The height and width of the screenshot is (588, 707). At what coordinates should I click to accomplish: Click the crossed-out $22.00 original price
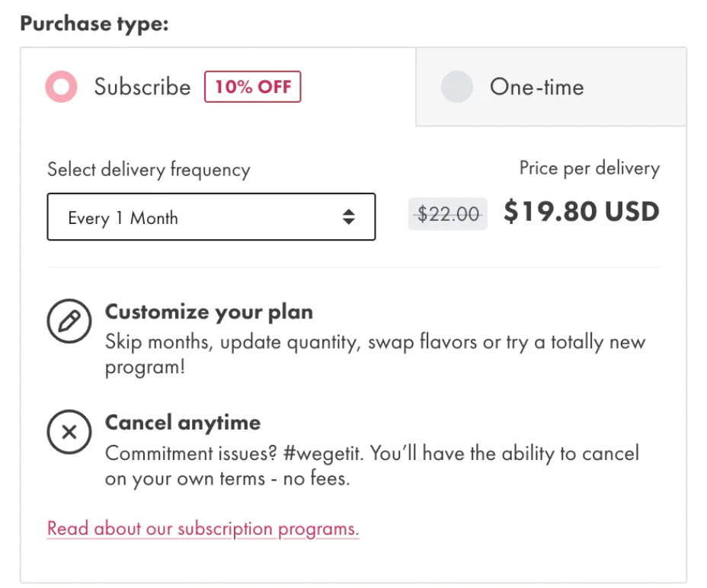click(x=447, y=215)
